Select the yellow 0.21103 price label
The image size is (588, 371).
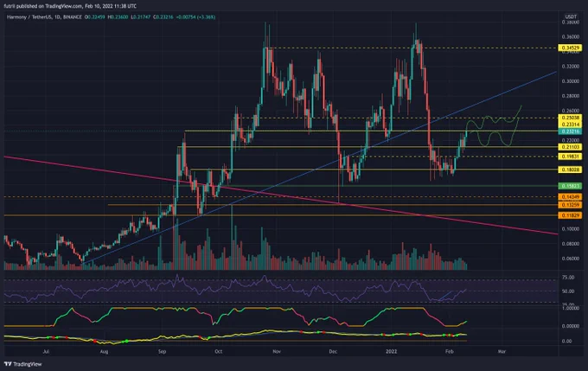click(570, 147)
